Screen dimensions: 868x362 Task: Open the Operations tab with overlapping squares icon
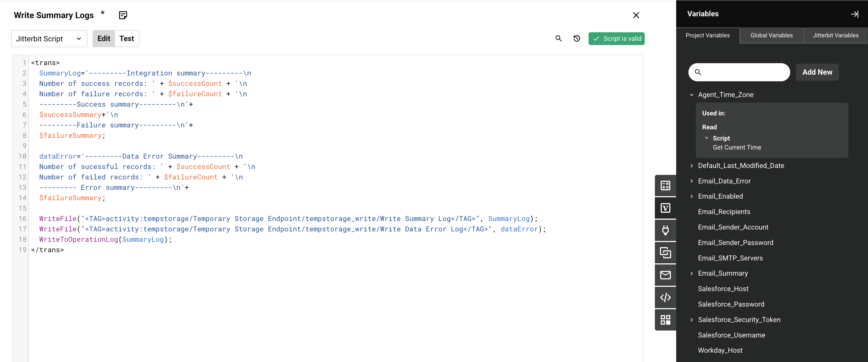tap(665, 253)
